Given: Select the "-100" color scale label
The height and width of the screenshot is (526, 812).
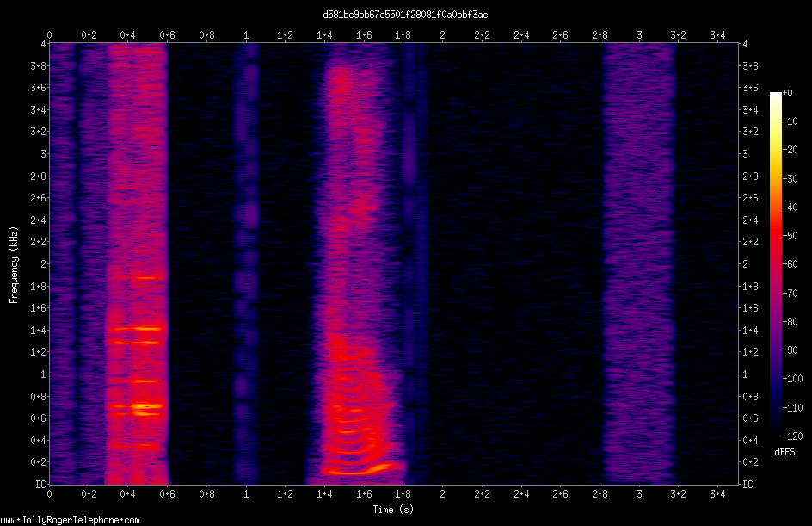Looking at the screenshot, I should [x=793, y=379].
